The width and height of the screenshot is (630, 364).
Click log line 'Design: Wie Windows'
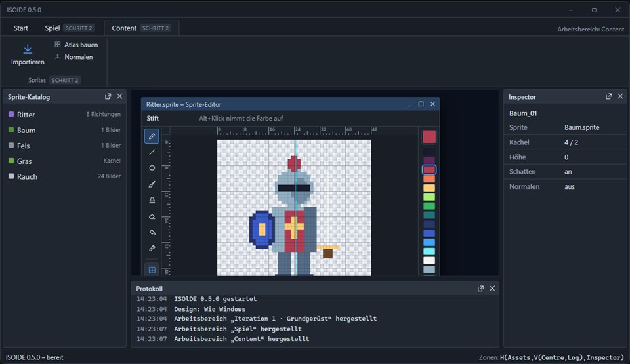209,309
